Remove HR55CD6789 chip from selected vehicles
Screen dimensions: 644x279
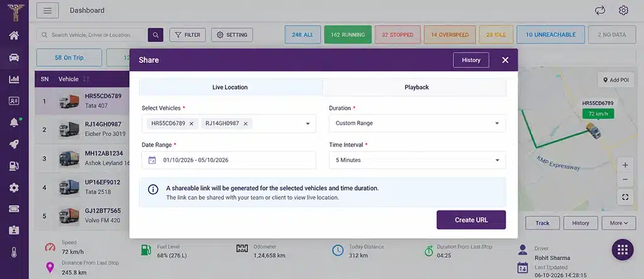(x=191, y=124)
